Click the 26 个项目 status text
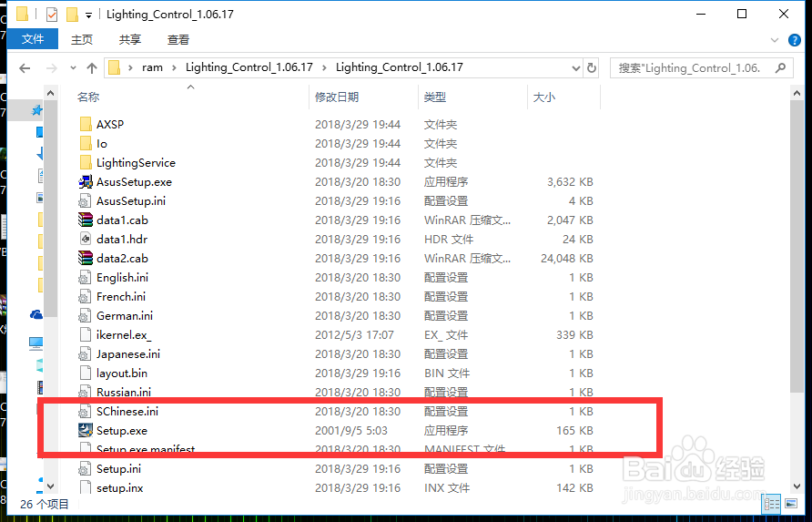812x522 pixels. coord(44,504)
